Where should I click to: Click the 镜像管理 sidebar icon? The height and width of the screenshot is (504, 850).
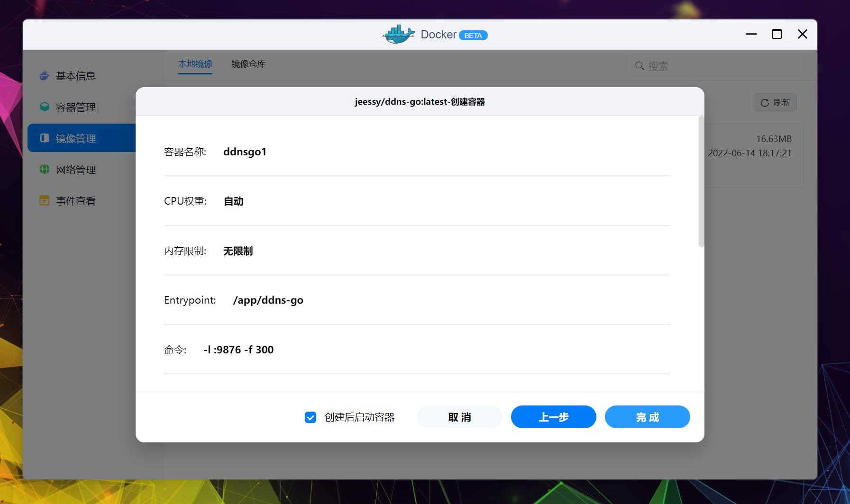point(44,138)
